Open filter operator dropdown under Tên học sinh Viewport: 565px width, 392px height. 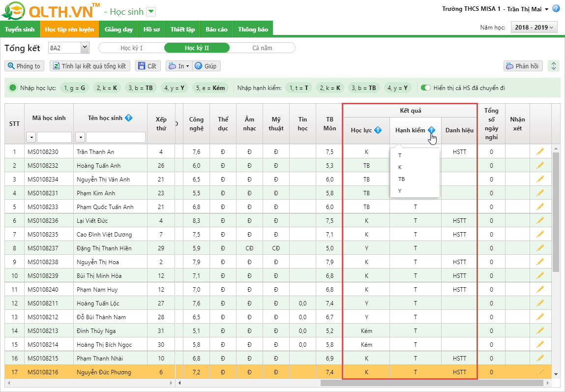tap(80, 137)
